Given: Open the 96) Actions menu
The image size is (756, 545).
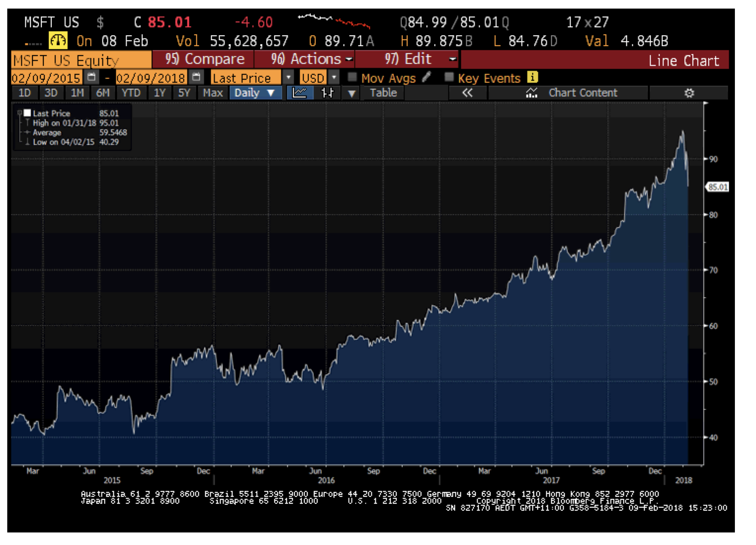Looking at the screenshot, I should [304, 59].
